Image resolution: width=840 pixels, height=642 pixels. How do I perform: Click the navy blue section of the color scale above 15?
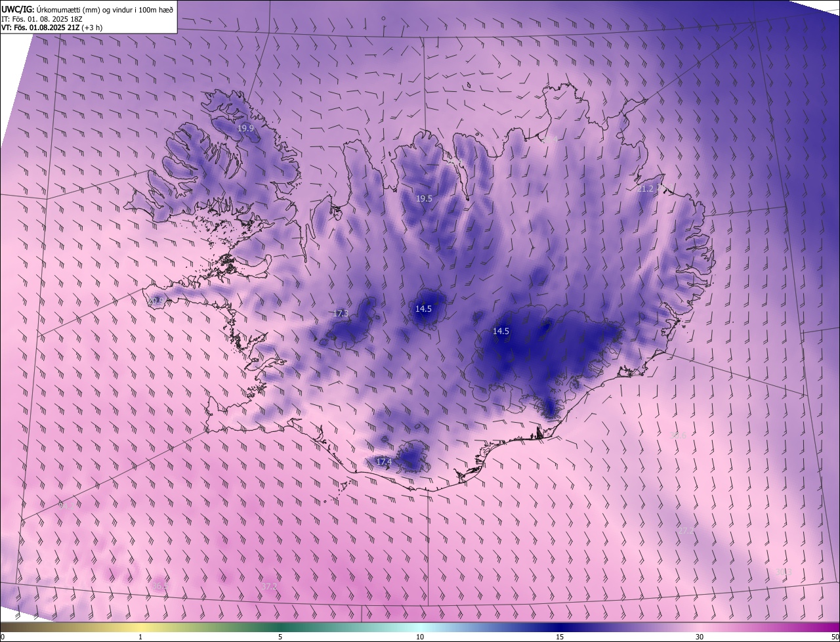click(560, 627)
